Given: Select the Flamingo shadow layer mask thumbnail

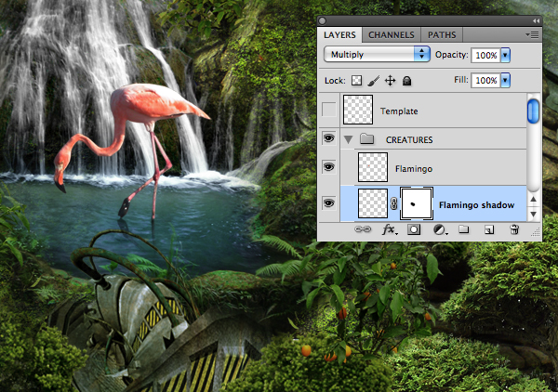Looking at the screenshot, I should pyautogui.click(x=417, y=203).
